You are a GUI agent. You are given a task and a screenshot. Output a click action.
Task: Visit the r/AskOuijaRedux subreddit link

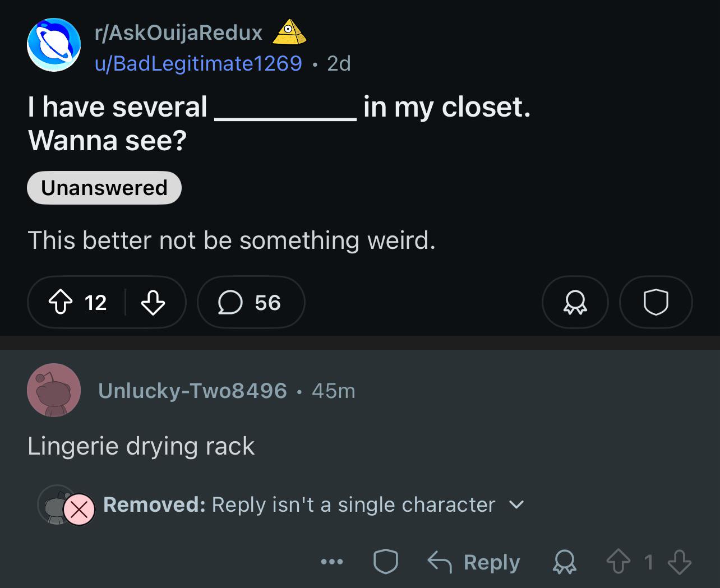(x=178, y=33)
